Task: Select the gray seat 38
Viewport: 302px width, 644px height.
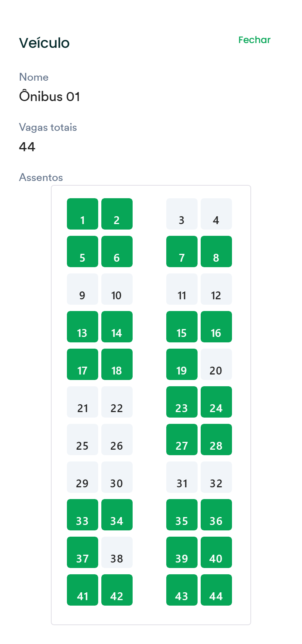Action: pos(117,552)
